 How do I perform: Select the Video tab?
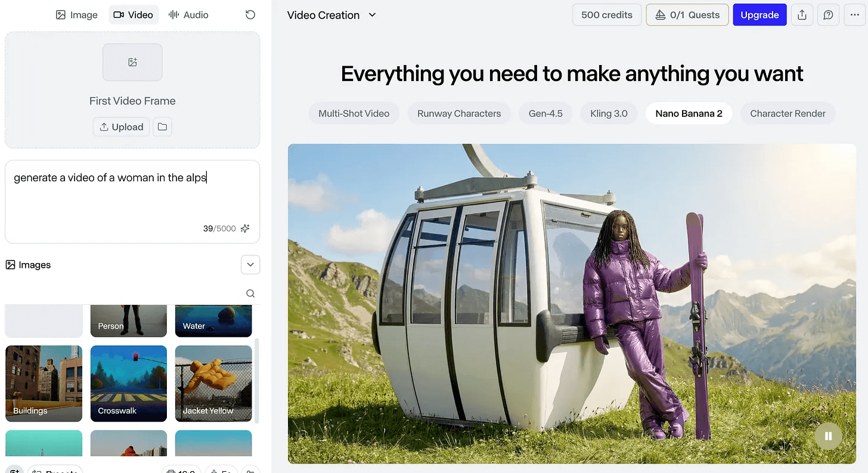click(x=134, y=15)
